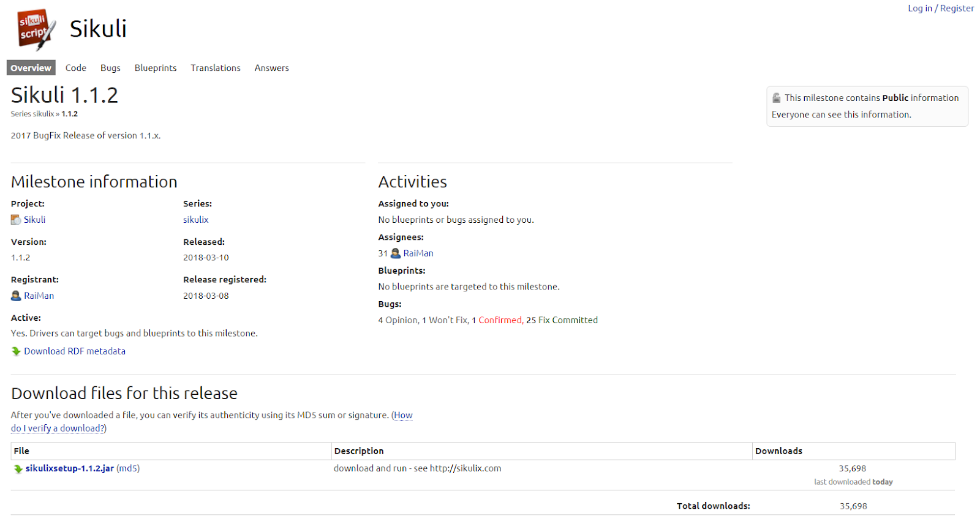Click the green Download RDF metadata arrow icon
This screenshot has width=980, height=524.
tap(16, 351)
